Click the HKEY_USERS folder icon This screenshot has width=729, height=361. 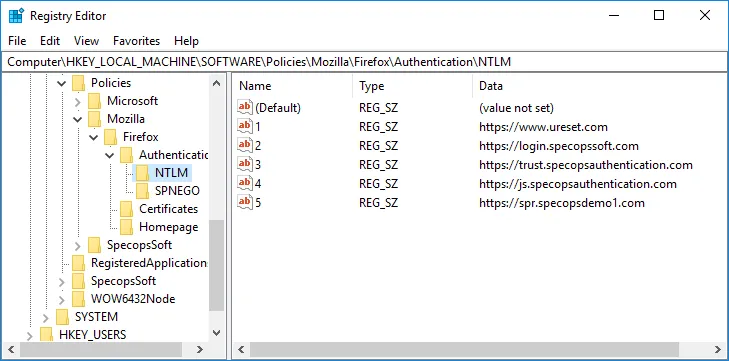coord(46,334)
